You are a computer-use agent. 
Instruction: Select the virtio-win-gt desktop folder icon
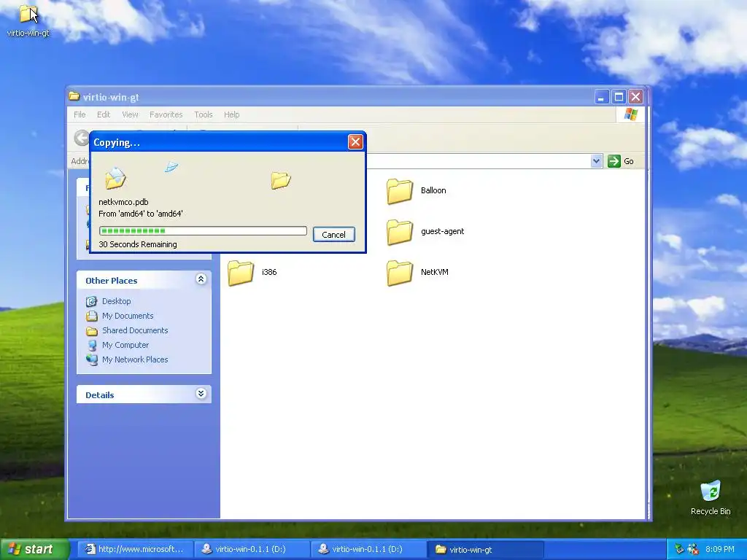[x=28, y=15]
